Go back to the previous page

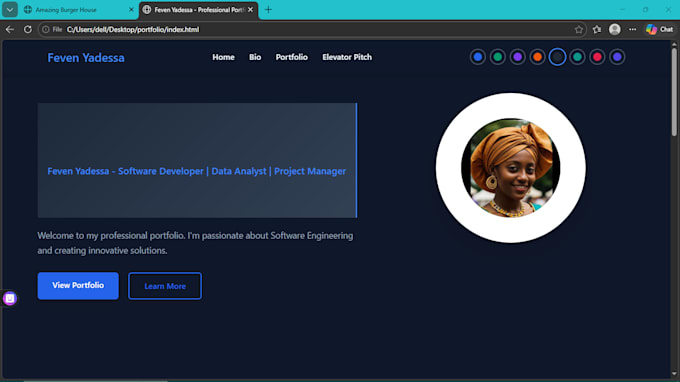pos(10,29)
